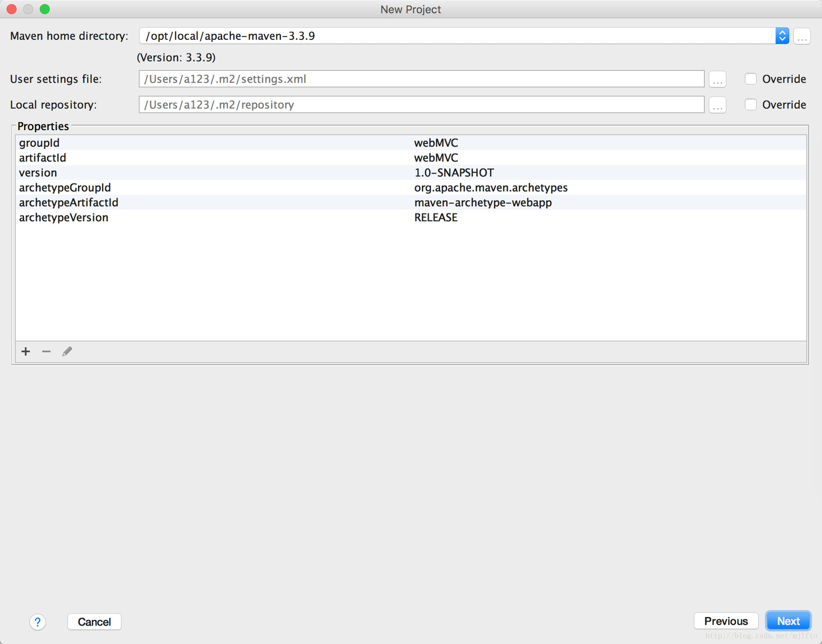Go back with the Previous button
This screenshot has height=644, width=822.
tap(726, 621)
